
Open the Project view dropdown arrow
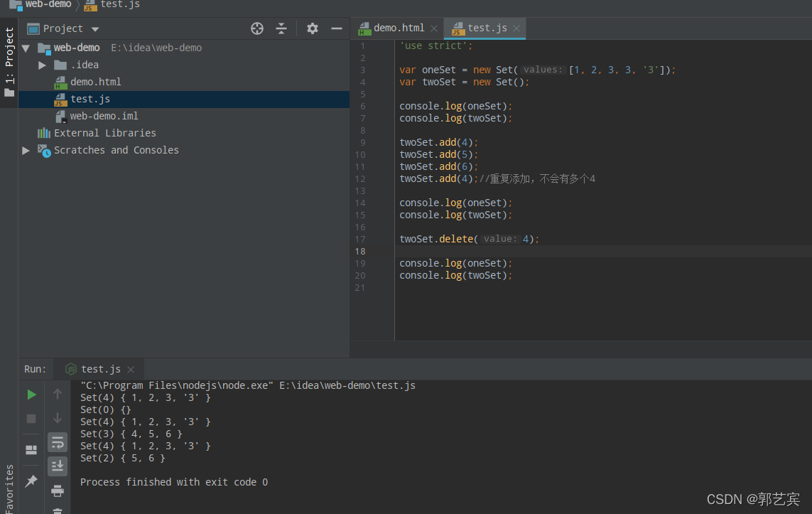pos(94,29)
